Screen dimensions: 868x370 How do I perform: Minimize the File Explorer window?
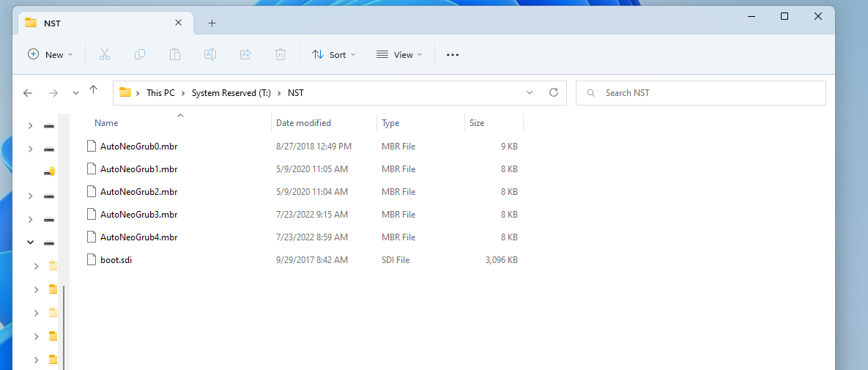click(752, 17)
